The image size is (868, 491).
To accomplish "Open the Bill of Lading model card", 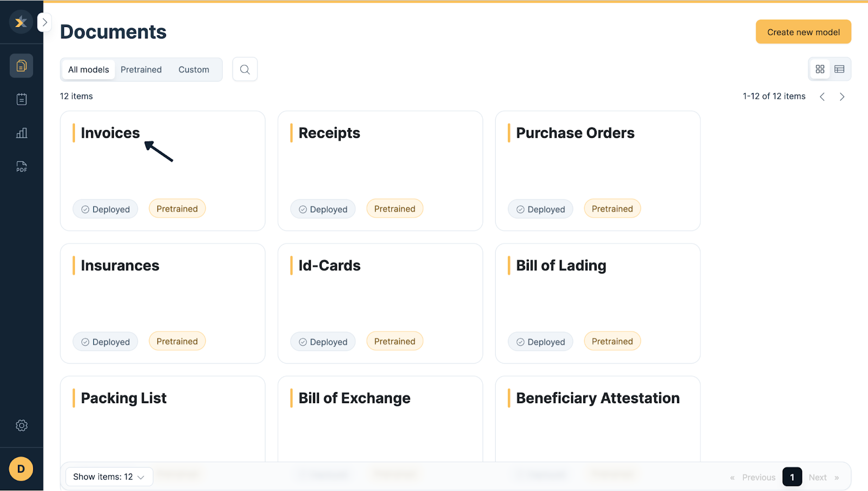I will [x=598, y=303].
